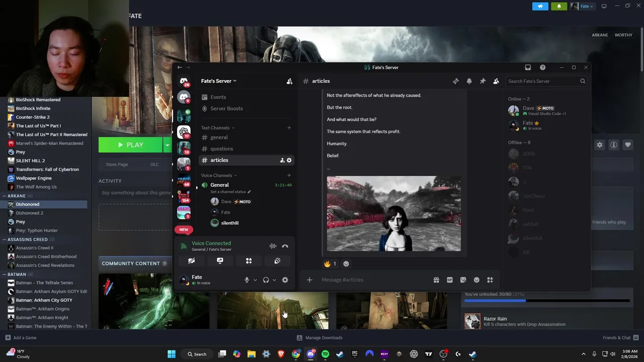Open Manage Downloads in Steam
Image resolution: width=644 pixels, height=362 pixels.
319,338
